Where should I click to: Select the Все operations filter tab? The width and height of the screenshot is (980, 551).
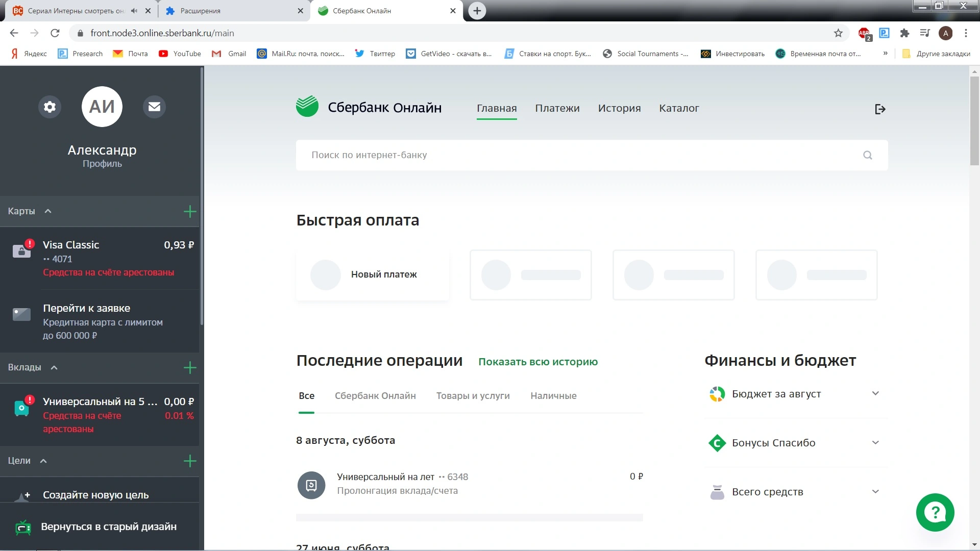306,396
